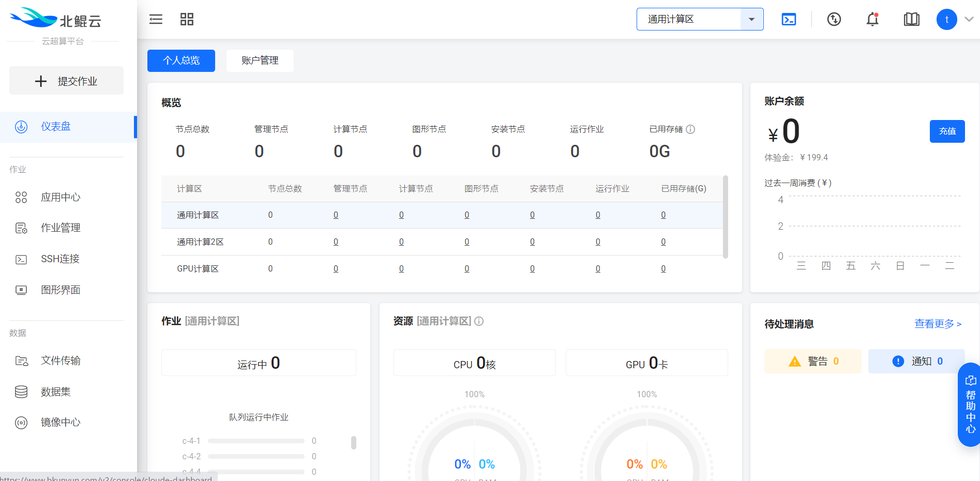
Task: Click 已用存储 value link in GPU计算区 row
Action: [663, 269]
